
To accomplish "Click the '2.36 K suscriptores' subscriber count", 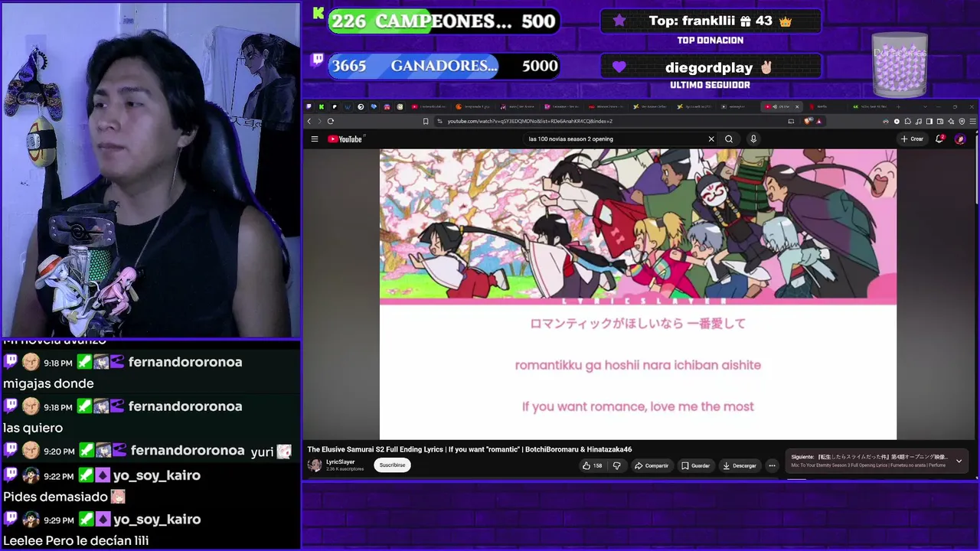I will coord(345,469).
